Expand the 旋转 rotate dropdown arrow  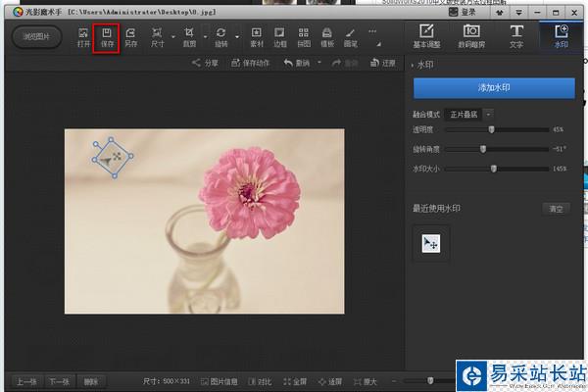point(237,37)
